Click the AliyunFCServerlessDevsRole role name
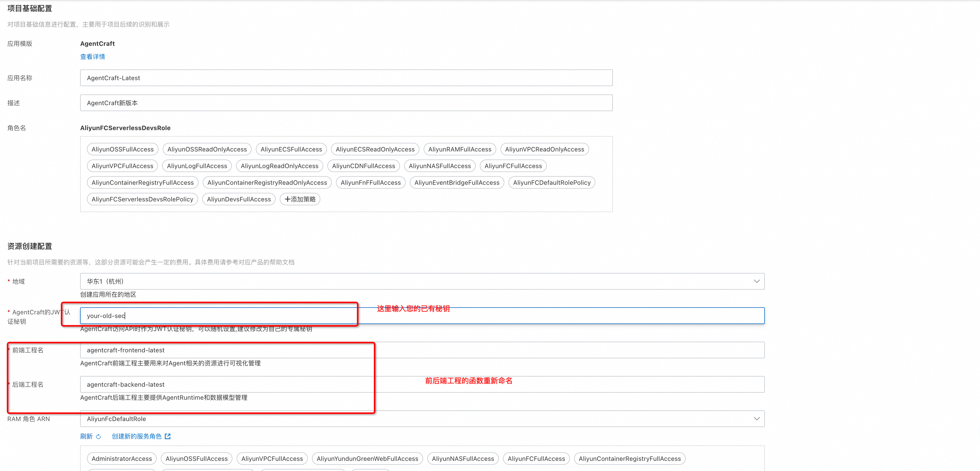The image size is (980, 471). coord(125,128)
